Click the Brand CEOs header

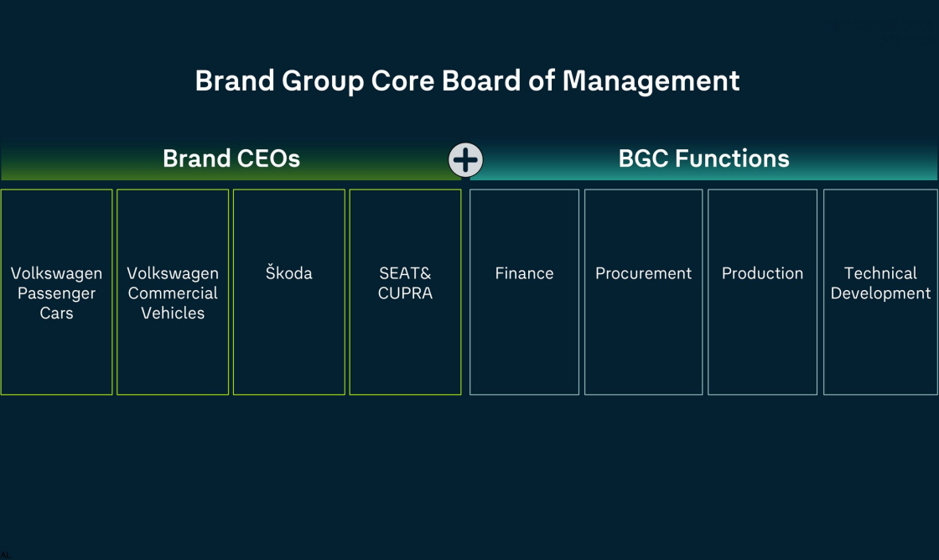coord(231,158)
